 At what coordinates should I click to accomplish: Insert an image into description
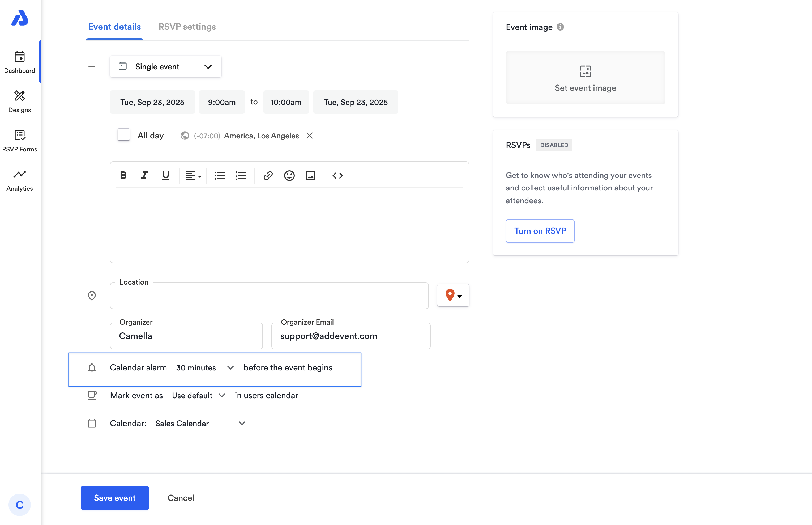[x=310, y=176]
